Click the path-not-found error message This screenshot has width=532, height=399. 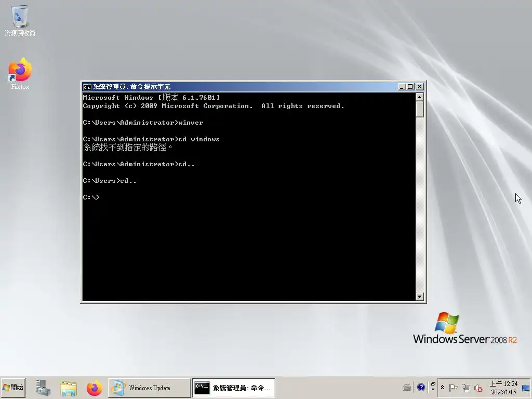point(128,147)
